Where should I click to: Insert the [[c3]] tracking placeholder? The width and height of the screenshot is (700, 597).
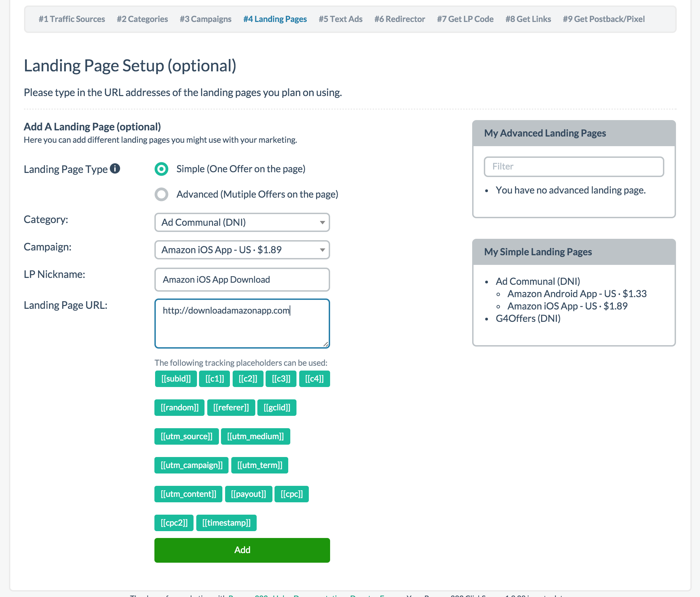281,378
